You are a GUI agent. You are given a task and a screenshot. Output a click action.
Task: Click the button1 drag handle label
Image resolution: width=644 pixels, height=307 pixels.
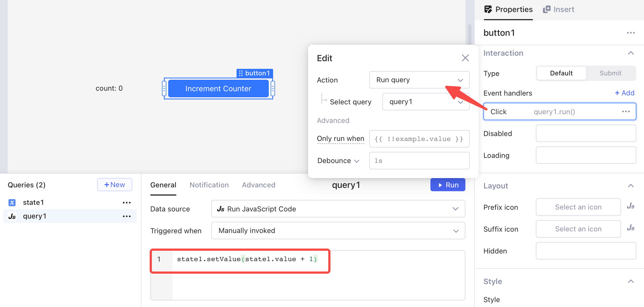[x=255, y=73]
